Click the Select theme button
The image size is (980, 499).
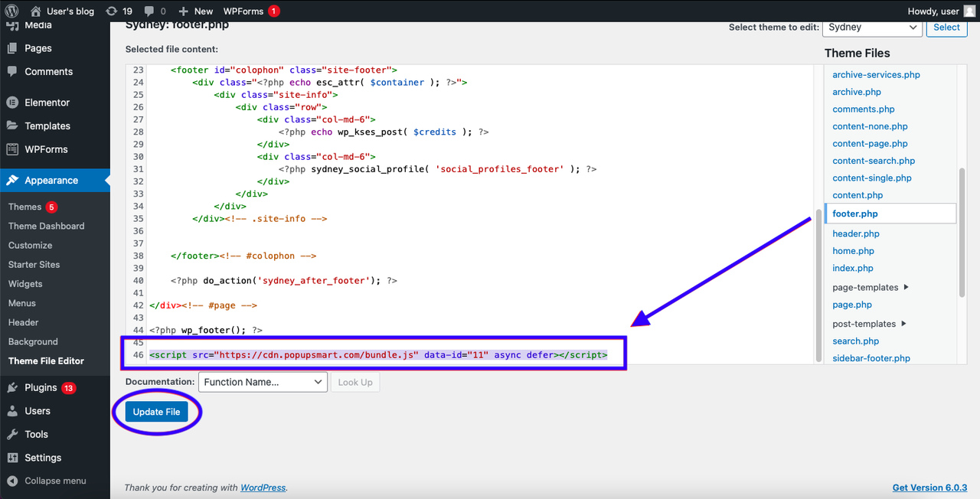pyautogui.click(x=946, y=27)
